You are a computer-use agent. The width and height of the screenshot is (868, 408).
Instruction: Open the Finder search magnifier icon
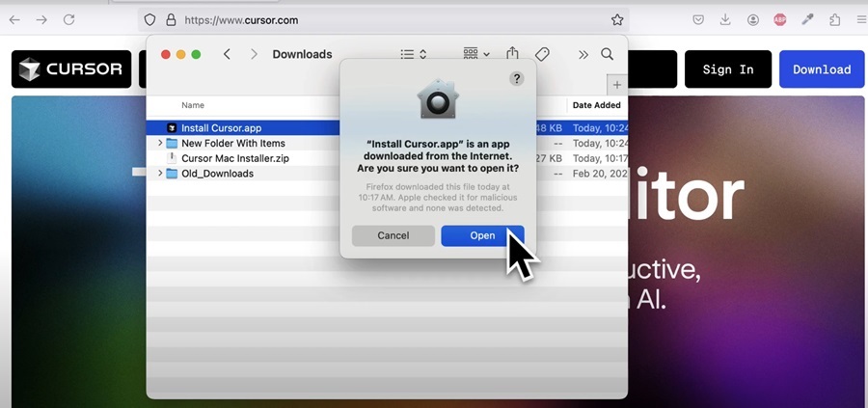tap(608, 54)
